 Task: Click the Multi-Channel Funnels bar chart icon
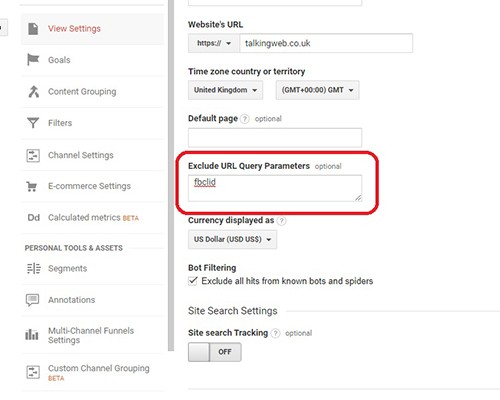coord(32,334)
